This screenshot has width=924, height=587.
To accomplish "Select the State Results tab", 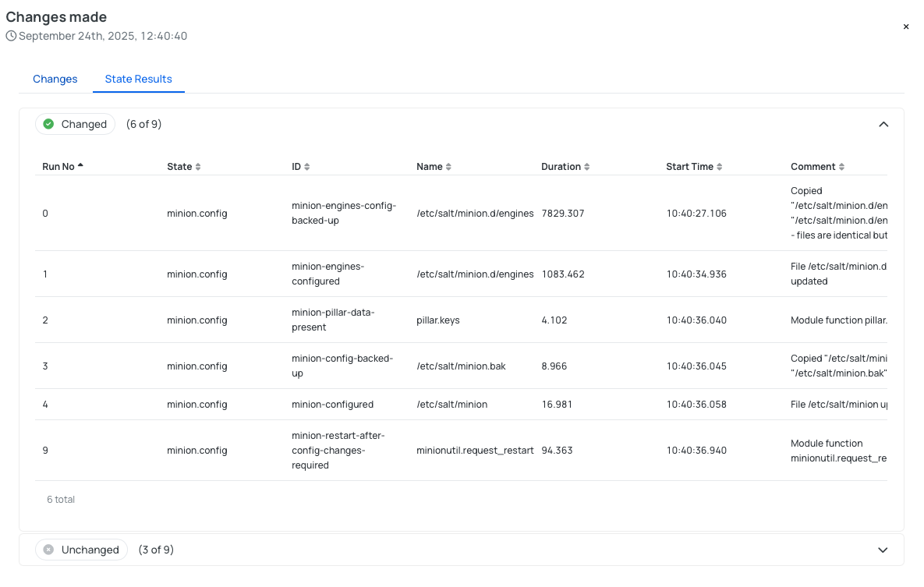I will click(x=138, y=79).
